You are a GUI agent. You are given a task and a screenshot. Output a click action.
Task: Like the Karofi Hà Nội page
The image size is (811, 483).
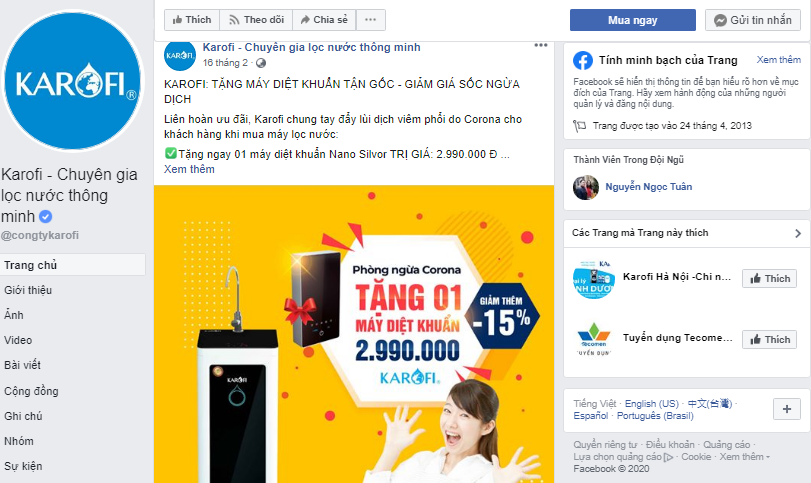pyautogui.click(x=770, y=279)
